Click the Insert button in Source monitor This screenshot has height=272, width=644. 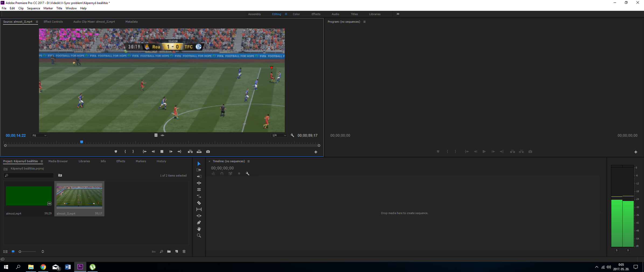click(x=190, y=152)
